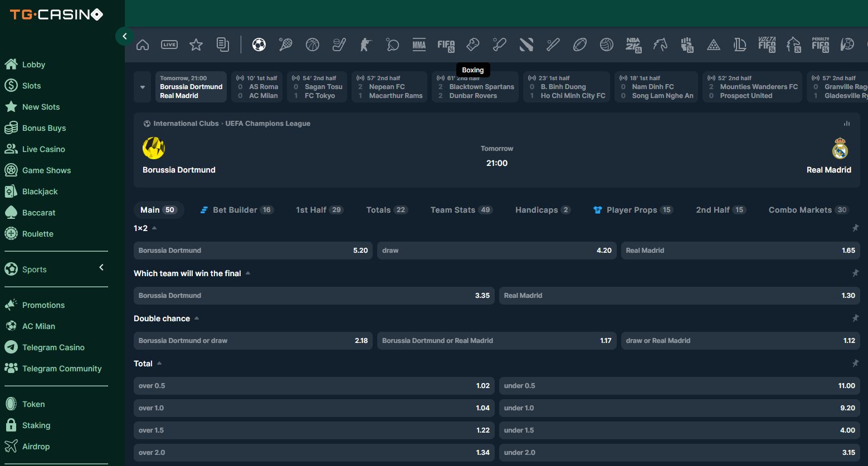
Task: Select the Dota 2 icon
Action: (526, 45)
